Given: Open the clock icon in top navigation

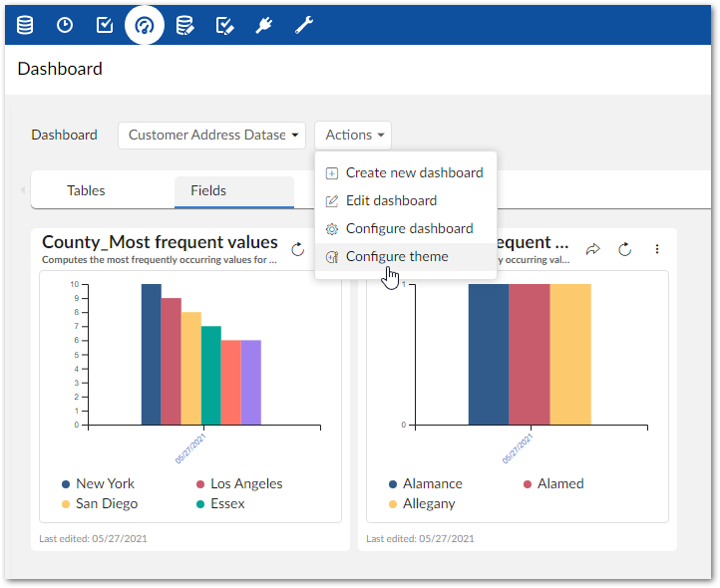Looking at the screenshot, I should (x=65, y=25).
